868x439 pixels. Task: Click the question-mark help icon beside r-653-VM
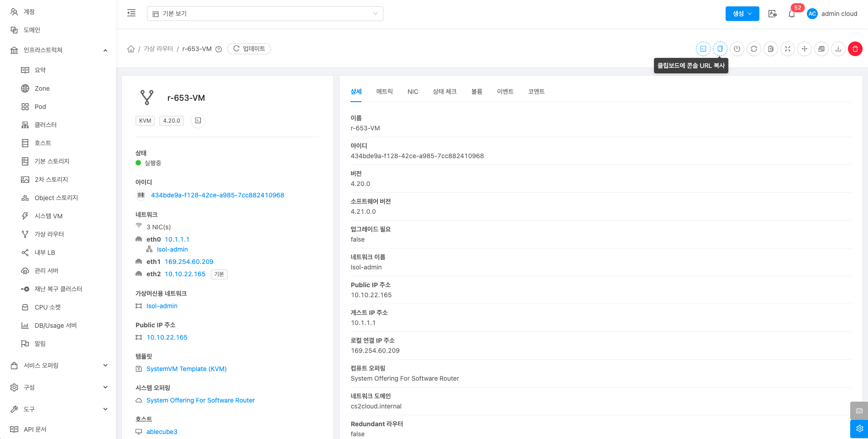[x=219, y=49]
